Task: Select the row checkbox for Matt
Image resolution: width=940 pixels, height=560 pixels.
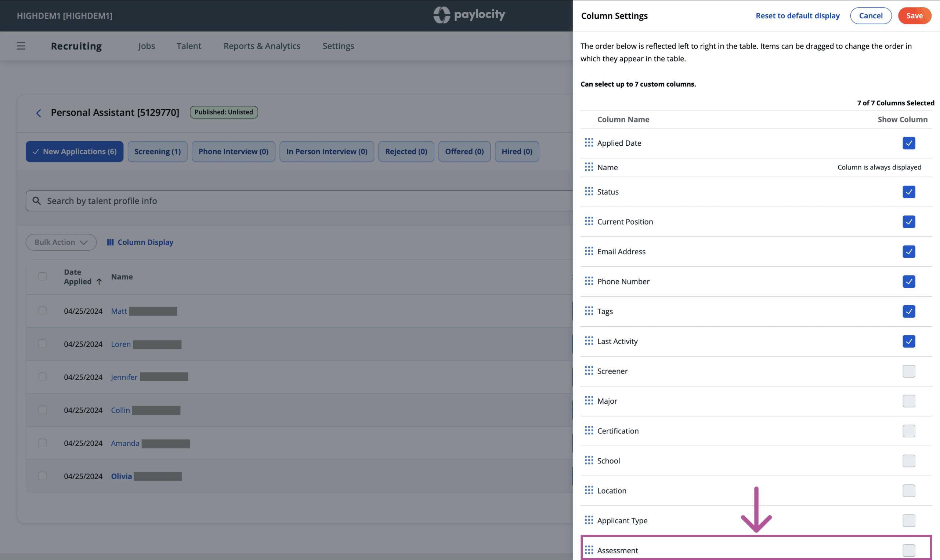Action: [42, 310]
